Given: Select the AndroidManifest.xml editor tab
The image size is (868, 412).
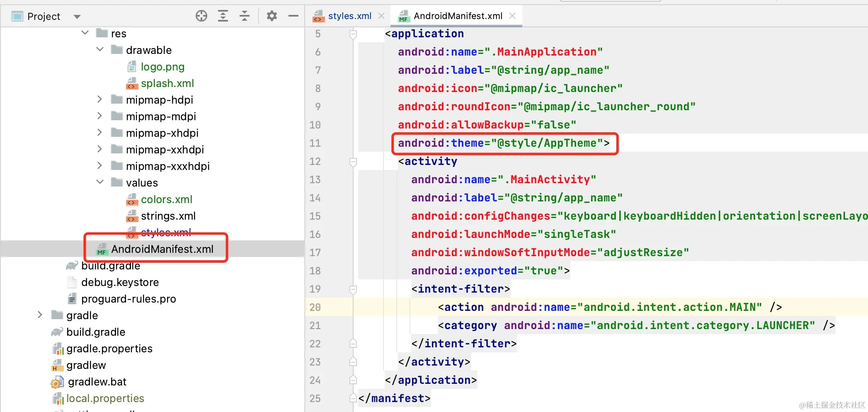Looking at the screenshot, I should point(458,16).
